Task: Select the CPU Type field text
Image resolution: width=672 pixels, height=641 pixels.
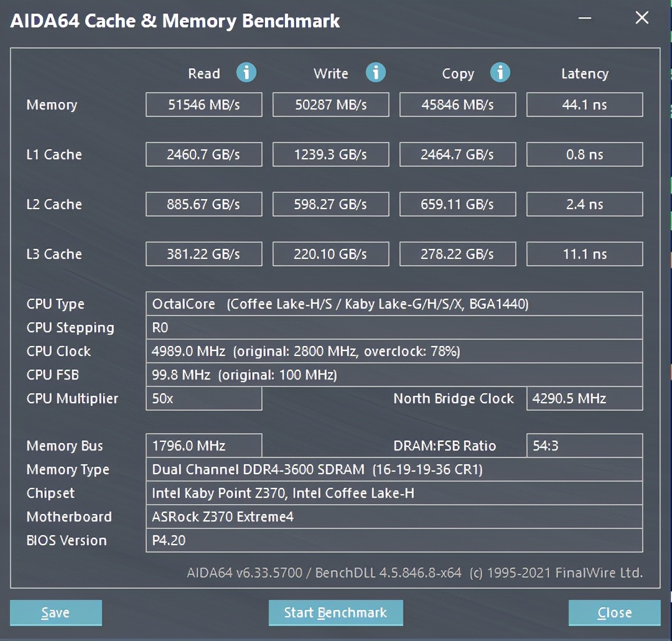Action: pyautogui.click(x=394, y=304)
